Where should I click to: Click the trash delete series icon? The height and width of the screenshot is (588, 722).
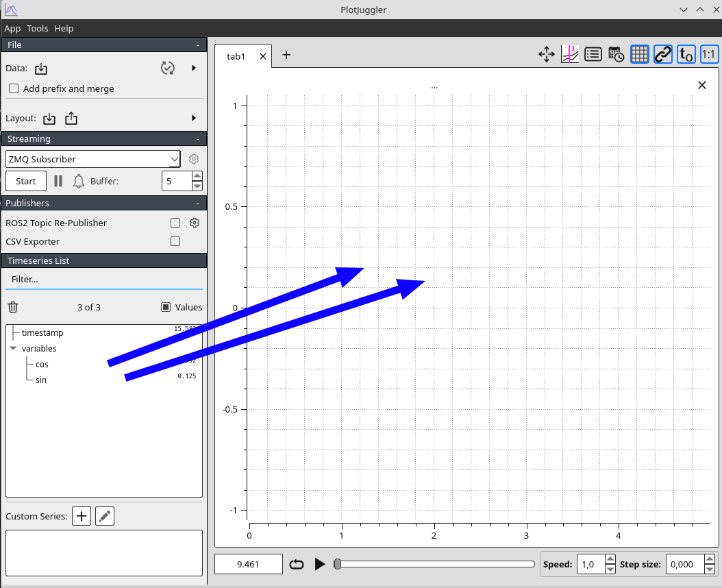[13, 307]
